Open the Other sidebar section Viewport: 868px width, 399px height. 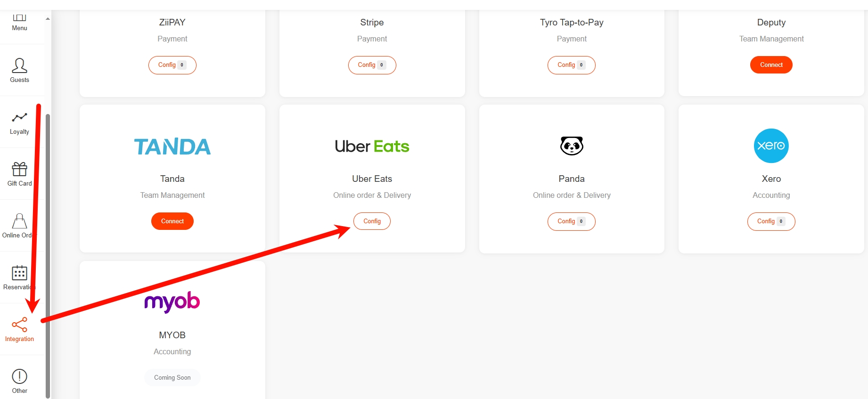tap(19, 381)
